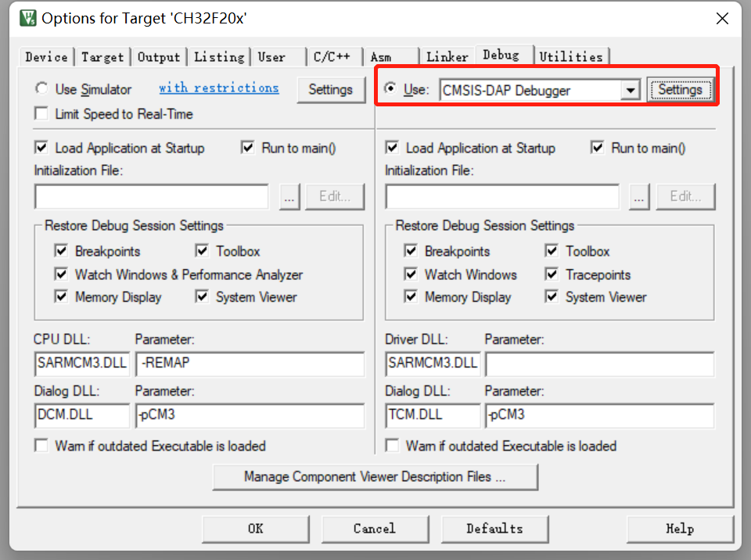Toggle Tracepoints checkbox
Image resolution: width=751 pixels, height=560 pixels.
click(552, 274)
